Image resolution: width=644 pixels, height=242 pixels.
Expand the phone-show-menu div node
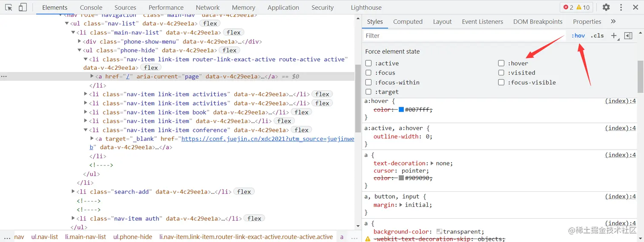pos(80,41)
